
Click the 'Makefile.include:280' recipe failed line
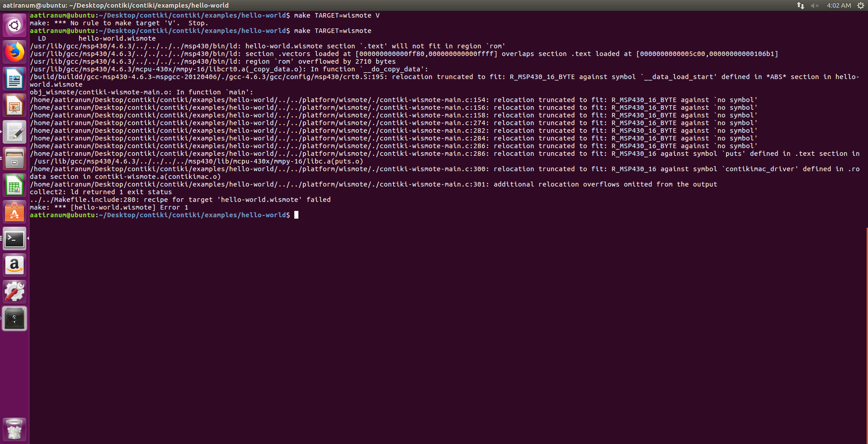180,200
